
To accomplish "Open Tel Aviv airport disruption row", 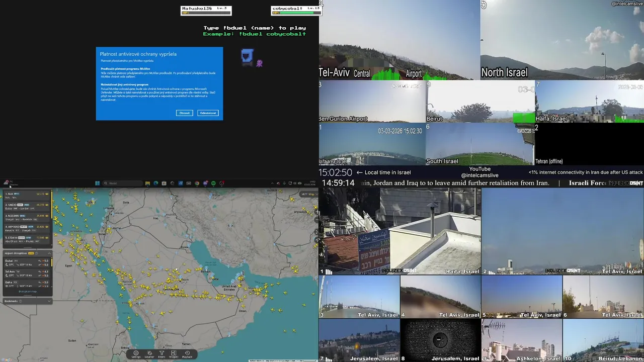I will [27, 274].
